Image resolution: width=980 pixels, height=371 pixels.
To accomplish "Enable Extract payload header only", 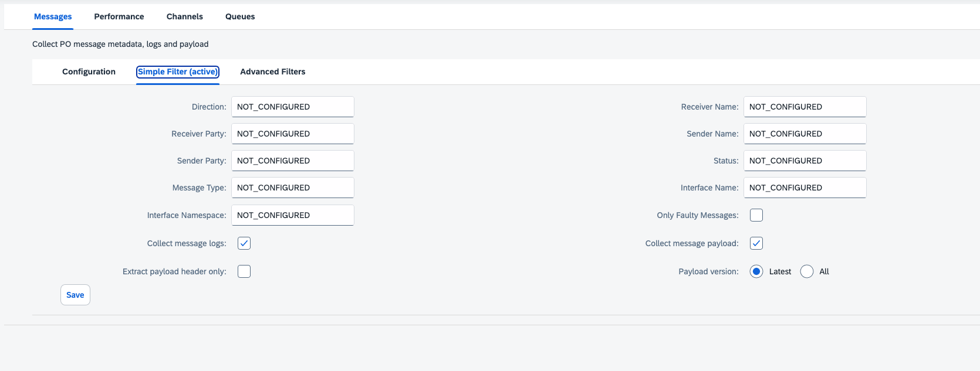I will pos(244,271).
